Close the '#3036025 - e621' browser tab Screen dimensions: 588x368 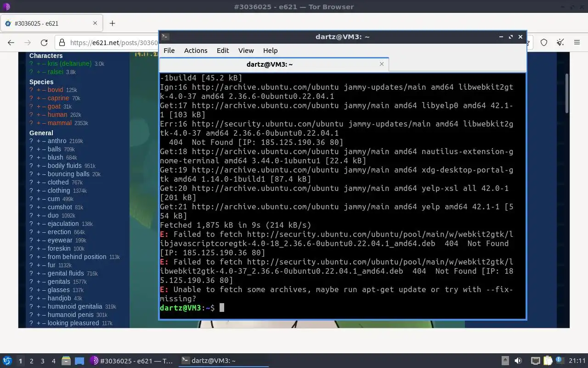[x=95, y=23]
